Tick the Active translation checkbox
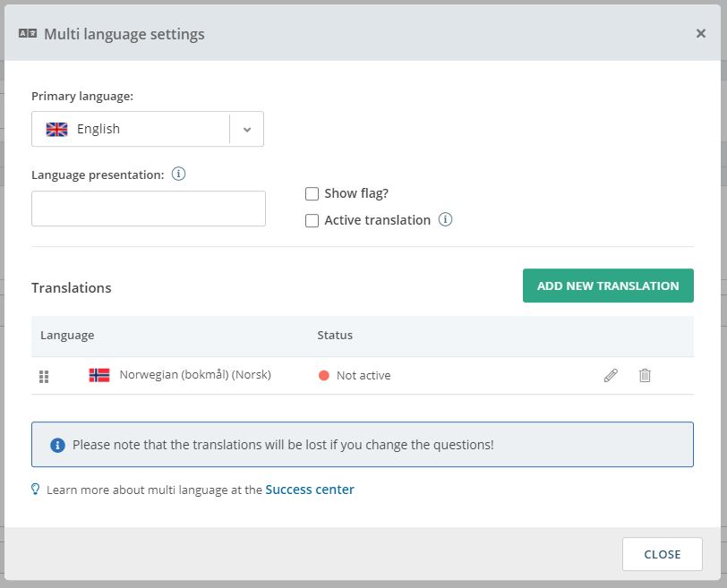 click(312, 220)
